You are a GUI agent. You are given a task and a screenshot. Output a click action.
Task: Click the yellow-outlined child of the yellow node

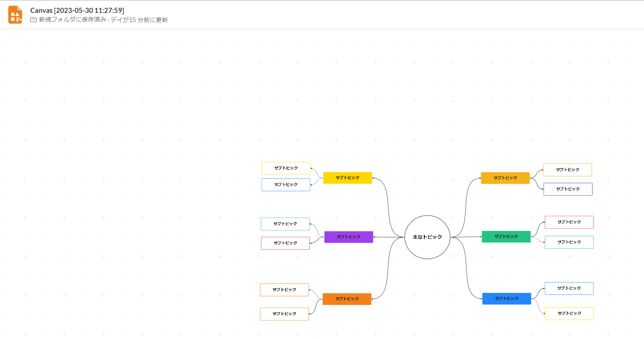[x=286, y=168]
